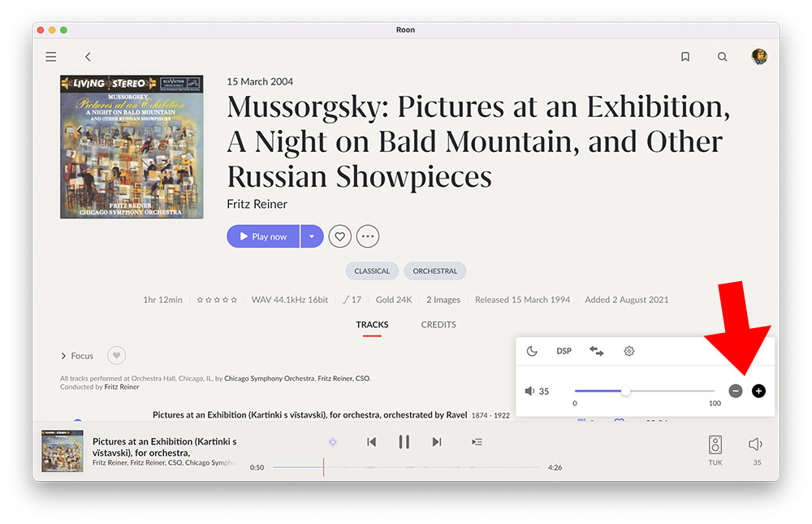Click the Play now button
Image resolution: width=812 pixels, height=524 pixels.
point(263,236)
